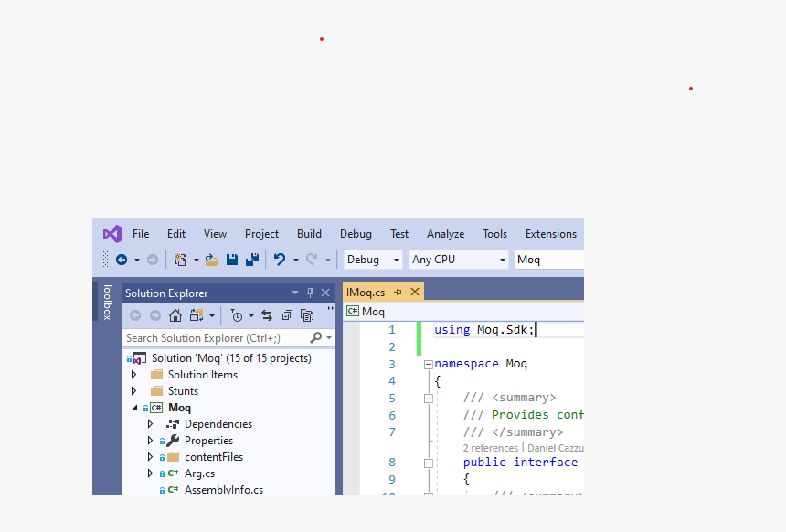Open the View menu

tap(215, 234)
